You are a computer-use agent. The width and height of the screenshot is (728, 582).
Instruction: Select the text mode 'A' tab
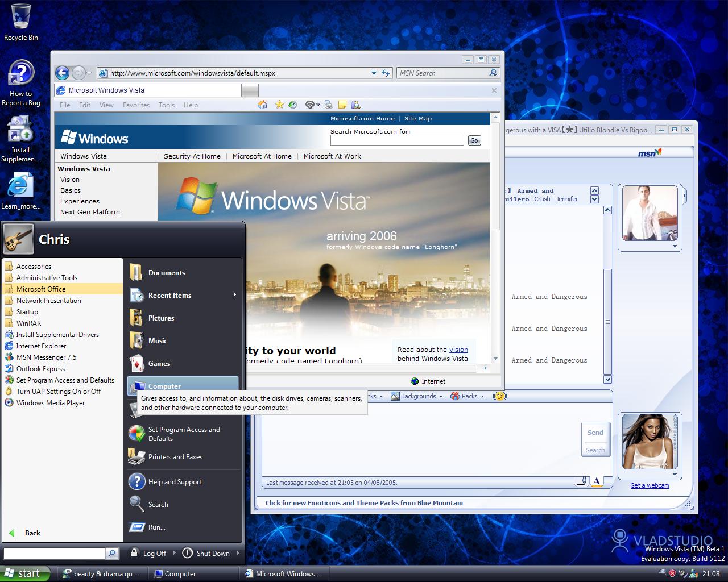pyautogui.click(x=597, y=481)
